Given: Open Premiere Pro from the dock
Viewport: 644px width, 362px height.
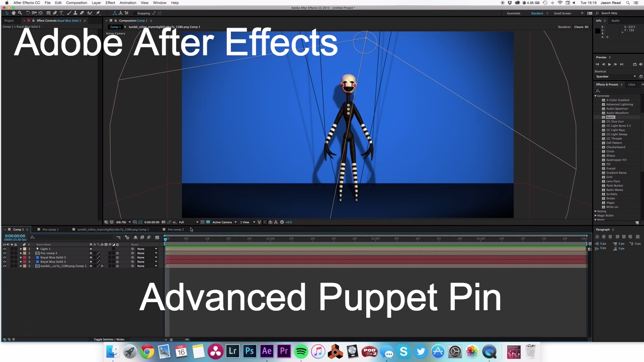Looking at the screenshot, I should click(284, 351).
